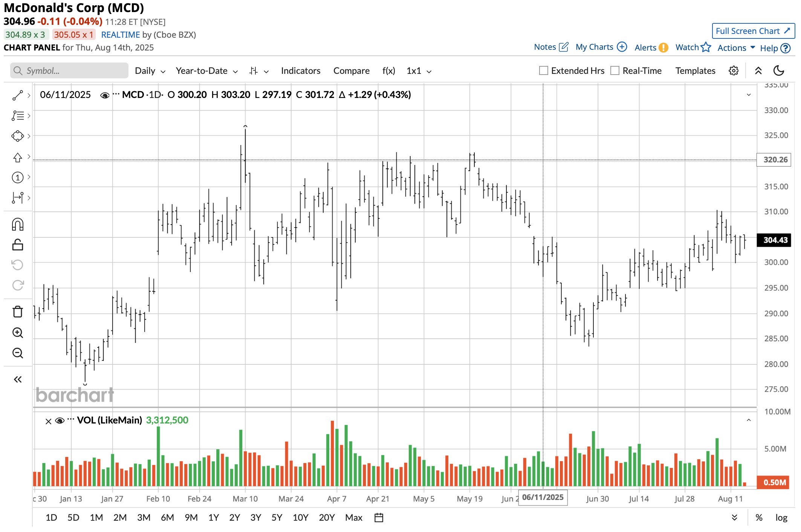Toggle VOL indicator visibility eye icon

click(60, 421)
